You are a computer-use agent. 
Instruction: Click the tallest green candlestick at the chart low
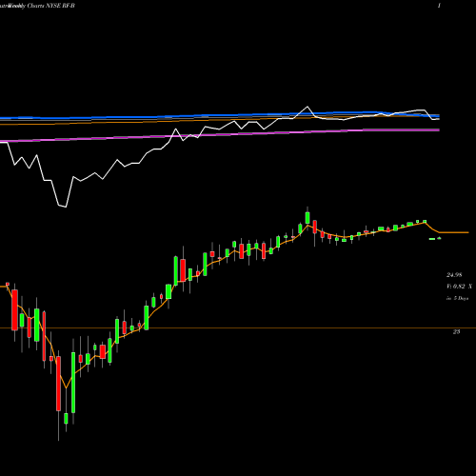point(73,383)
